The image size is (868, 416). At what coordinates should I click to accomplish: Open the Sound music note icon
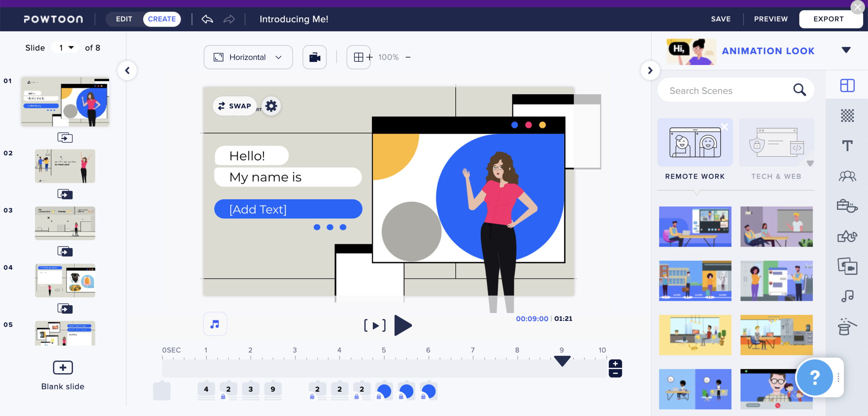point(847,296)
